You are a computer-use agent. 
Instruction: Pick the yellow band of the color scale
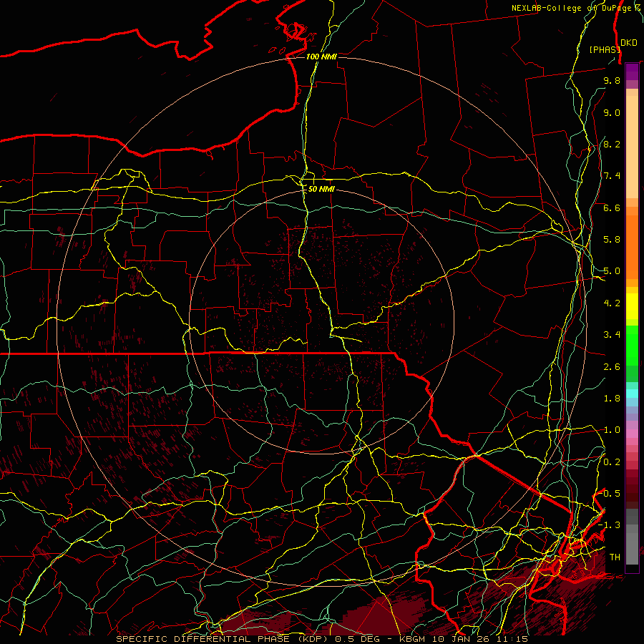632,306
